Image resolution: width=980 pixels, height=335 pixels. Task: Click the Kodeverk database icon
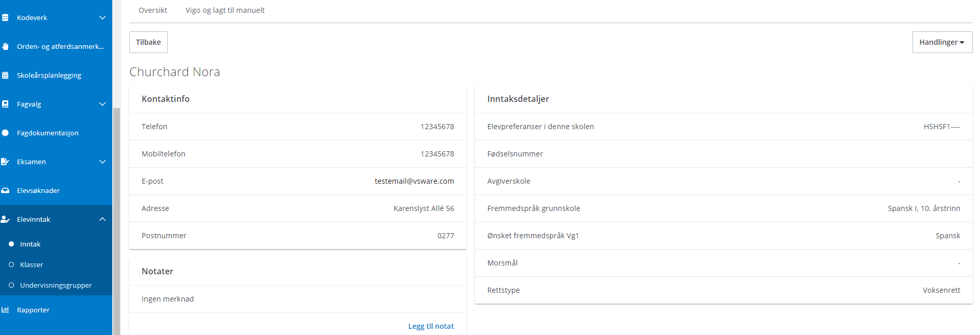pyautogui.click(x=5, y=17)
